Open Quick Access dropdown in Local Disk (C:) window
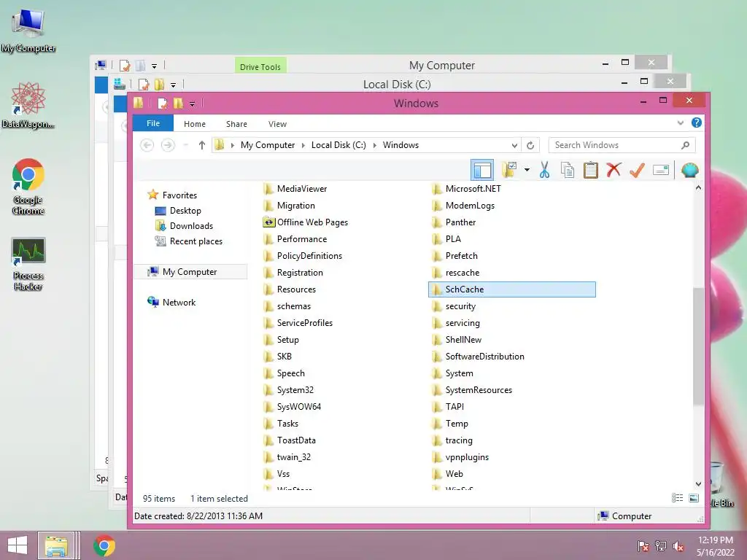The height and width of the screenshot is (560, 747). pyautogui.click(x=174, y=85)
